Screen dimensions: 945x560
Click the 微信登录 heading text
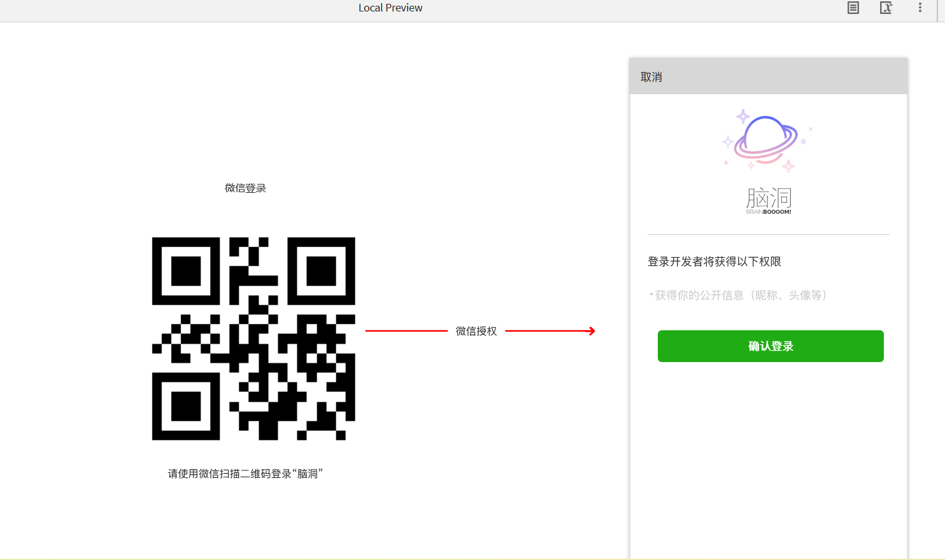tap(245, 188)
